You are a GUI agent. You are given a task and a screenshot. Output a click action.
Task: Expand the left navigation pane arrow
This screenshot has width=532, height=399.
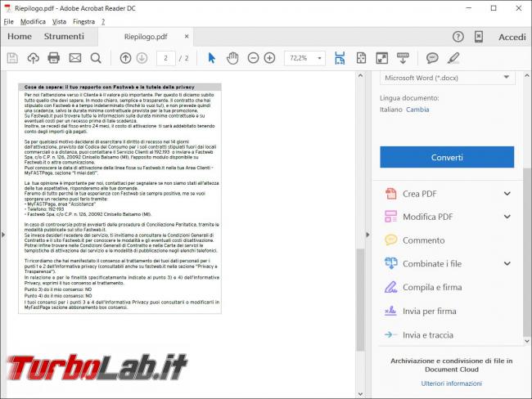tap(3, 234)
